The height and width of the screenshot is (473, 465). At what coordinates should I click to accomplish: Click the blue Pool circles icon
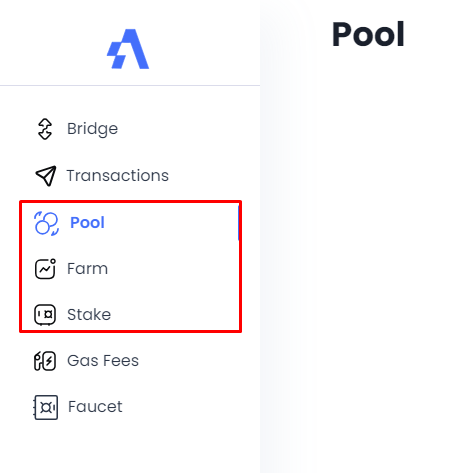click(x=46, y=223)
